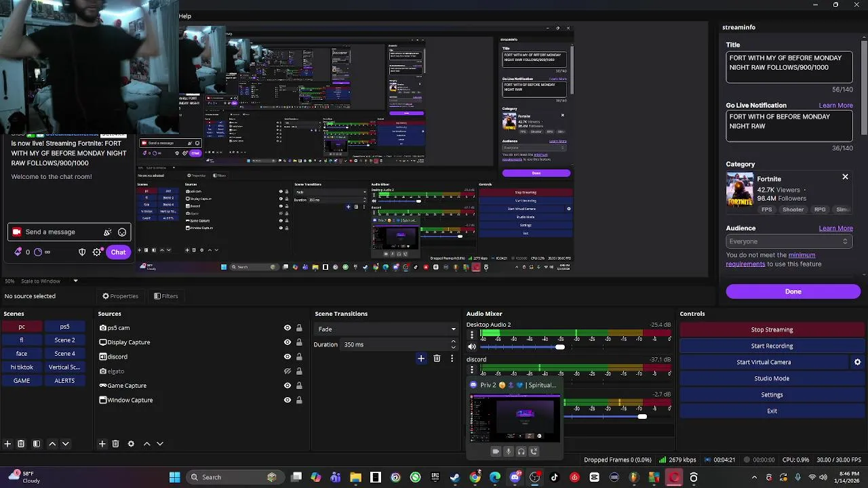Viewport: 868px width, 488px height.
Task: Click Stop Streaming button
Action: (772, 329)
